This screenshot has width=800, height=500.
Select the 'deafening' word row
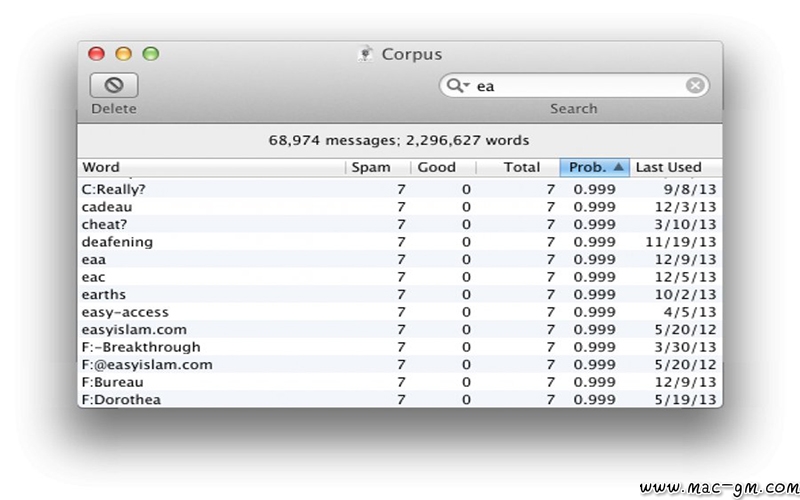400,242
